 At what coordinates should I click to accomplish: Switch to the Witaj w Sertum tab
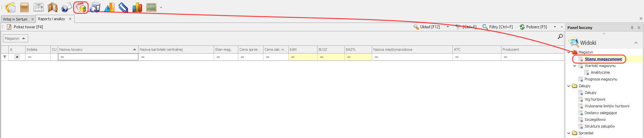(x=15, y=19)
